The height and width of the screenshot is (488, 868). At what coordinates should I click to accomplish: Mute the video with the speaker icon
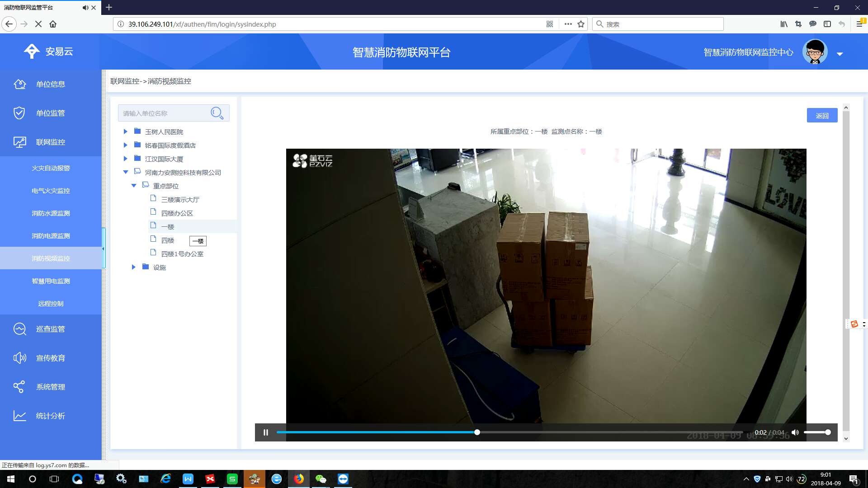(795, 432)
